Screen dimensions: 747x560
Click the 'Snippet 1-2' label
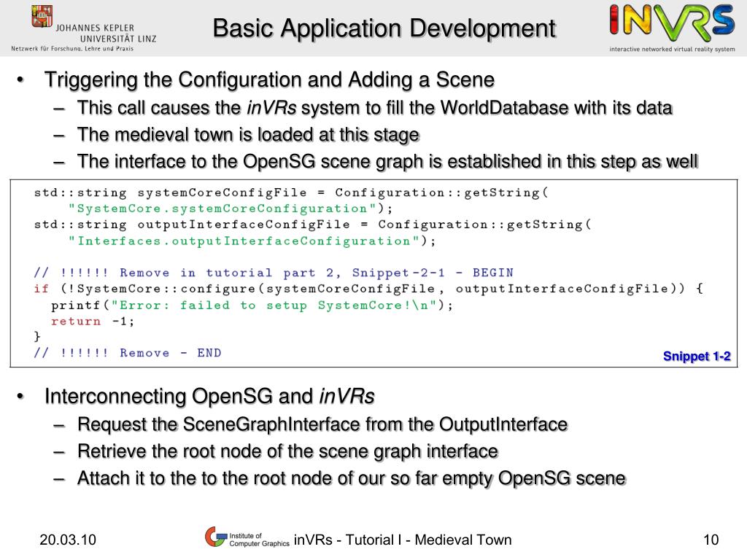697,356
